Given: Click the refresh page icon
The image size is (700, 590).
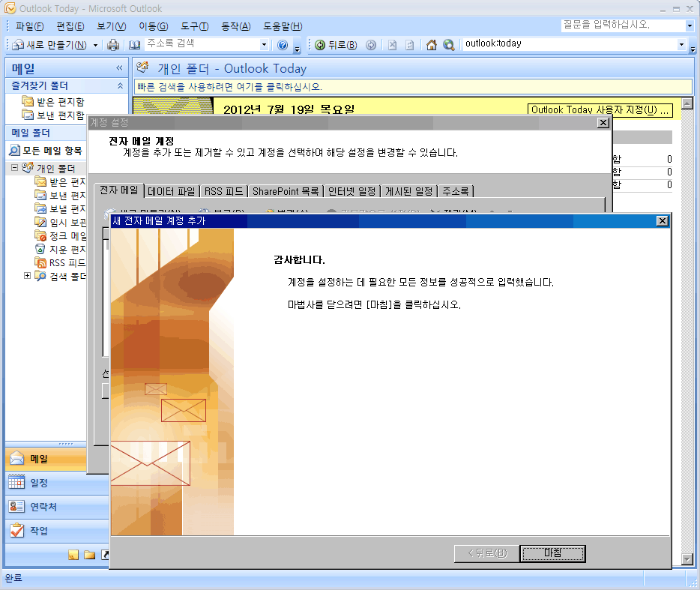Looking at the screenshot, I should coord(410,45).
